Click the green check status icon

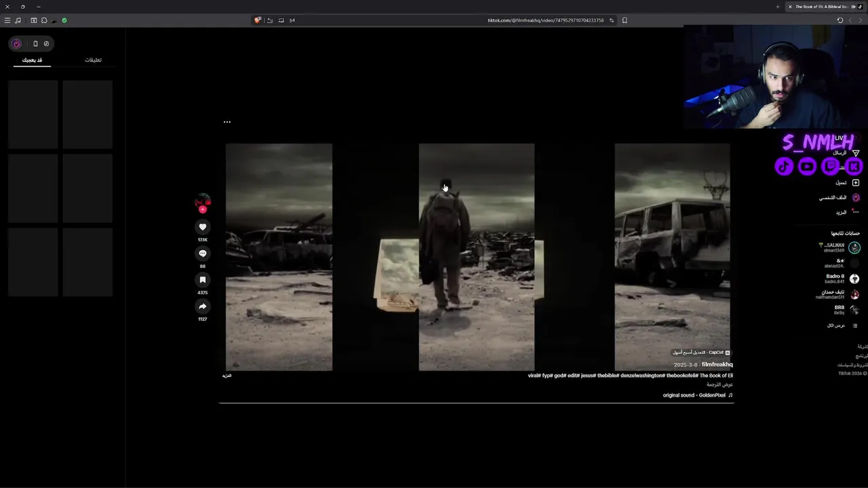click(64, 20)
